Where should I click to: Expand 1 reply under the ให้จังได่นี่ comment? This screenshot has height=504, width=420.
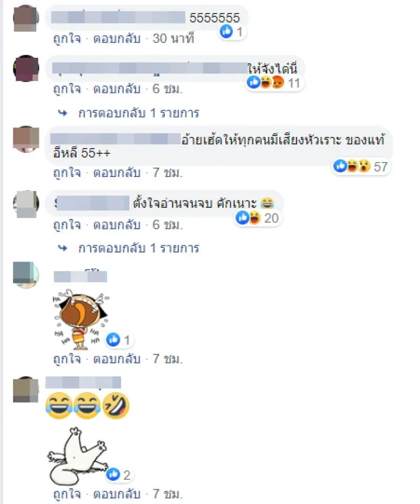139,113
